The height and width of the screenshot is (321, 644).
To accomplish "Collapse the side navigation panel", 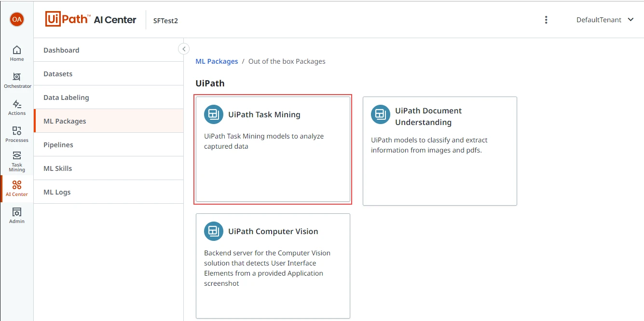I will pos(183,49).
